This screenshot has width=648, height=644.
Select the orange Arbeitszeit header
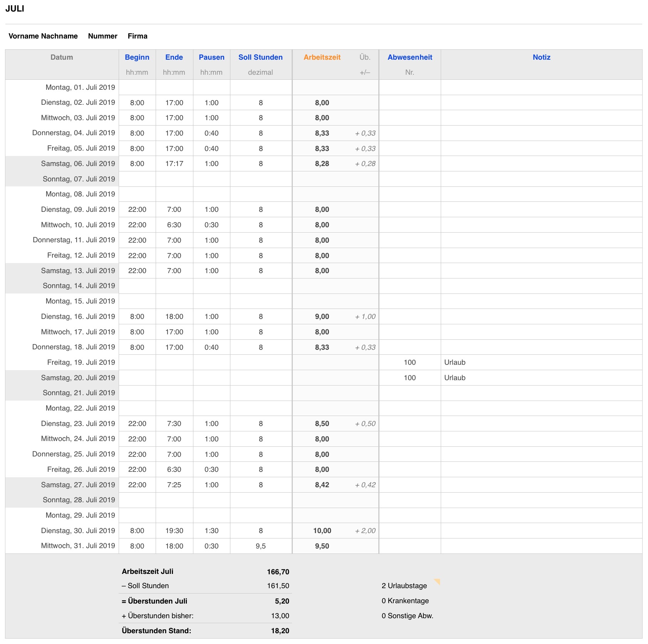click(x=322, y=57)
